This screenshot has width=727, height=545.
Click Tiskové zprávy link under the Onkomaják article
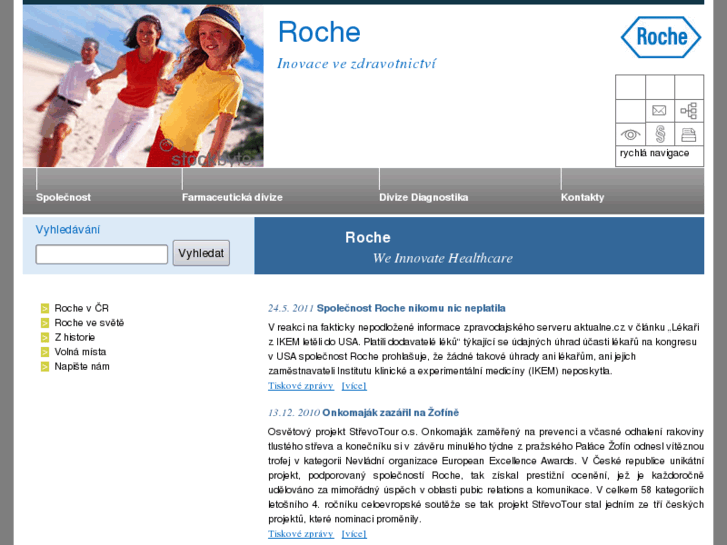click(301, 534)
